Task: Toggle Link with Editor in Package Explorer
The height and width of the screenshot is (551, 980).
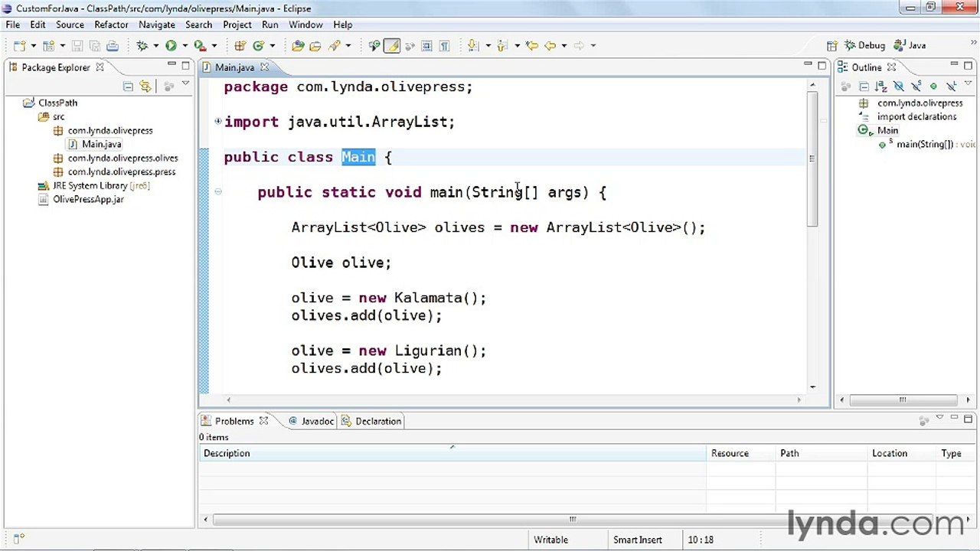Action: click(x=145, y=86)
